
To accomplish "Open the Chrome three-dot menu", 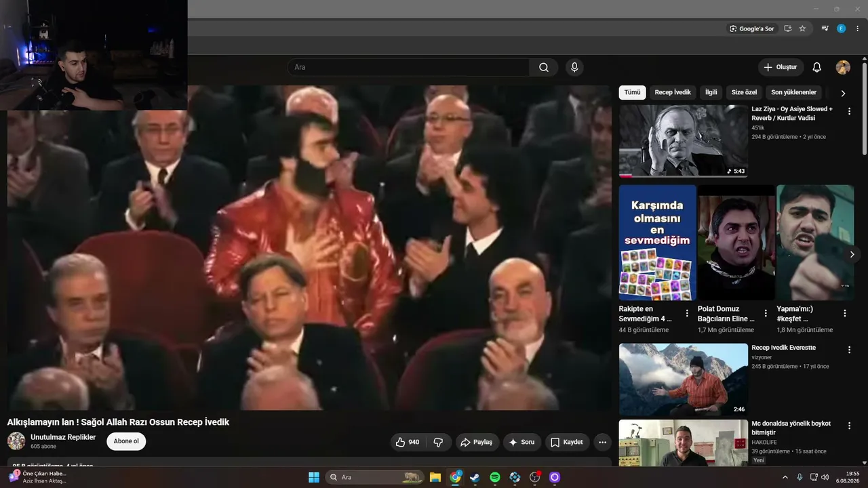I will (856, 28).
